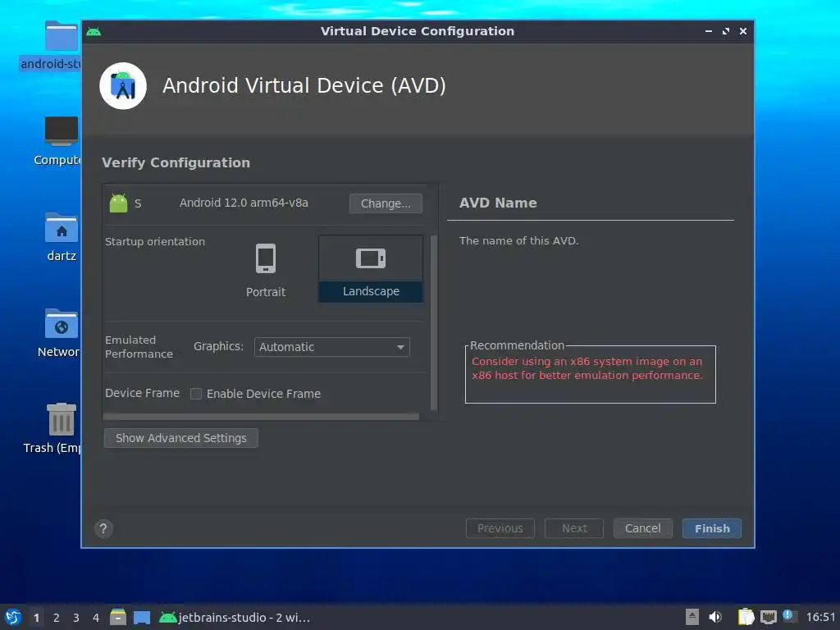Switch to workspace 4 in taskbar

click(96, 618)
